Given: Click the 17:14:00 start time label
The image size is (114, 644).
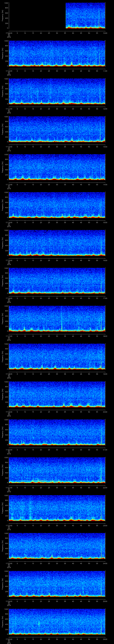Looking at the screenshot, I should click(x=9, y=223).
